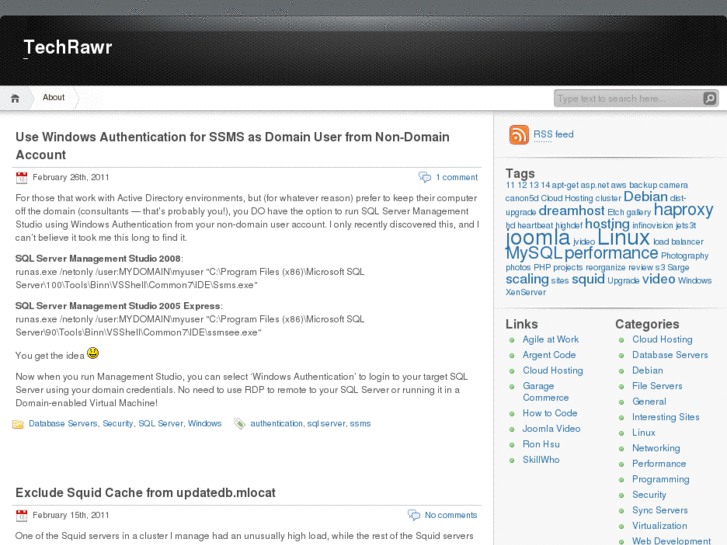Open Database Servers in Categories list
Image resolution: width=727 pixels, height=545 pixels.
tap(670, 355)
